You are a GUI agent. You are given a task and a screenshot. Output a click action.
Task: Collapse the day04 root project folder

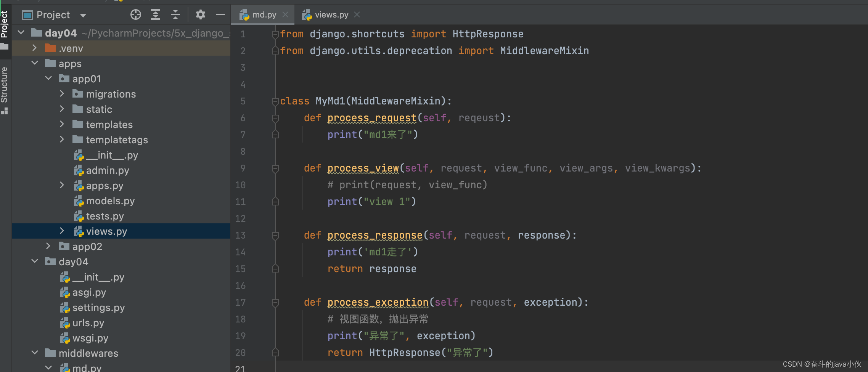21,33
